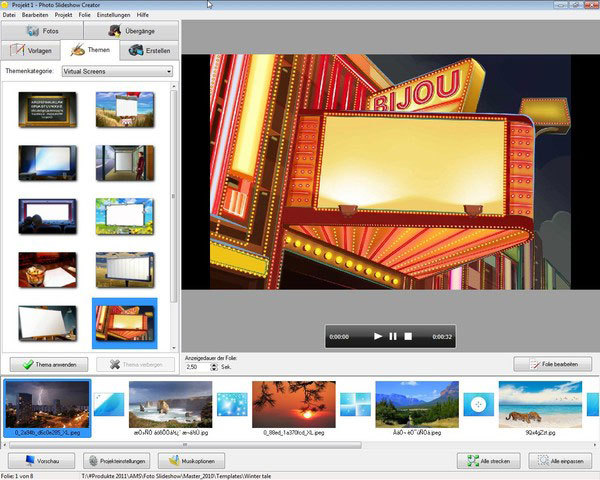Click theme list scroll up arrow
Screen dimensions: 600x480
[174, 86]
